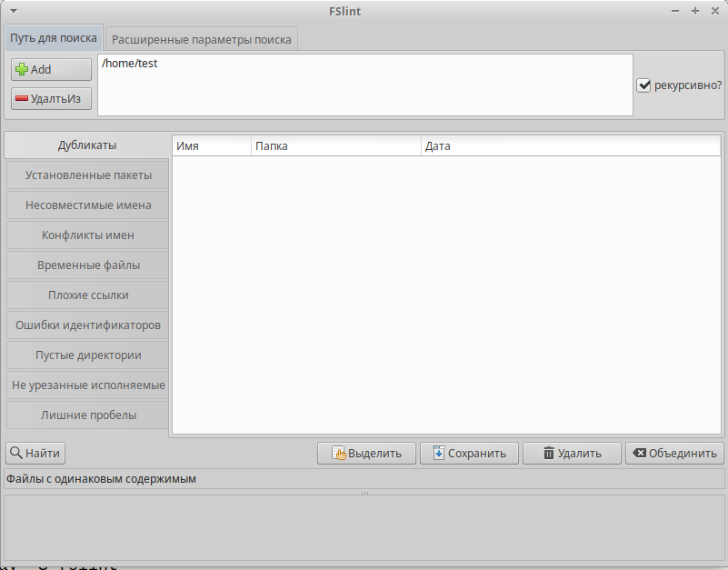Toggle the рекурсивно? checkbox

coord(643,85)
